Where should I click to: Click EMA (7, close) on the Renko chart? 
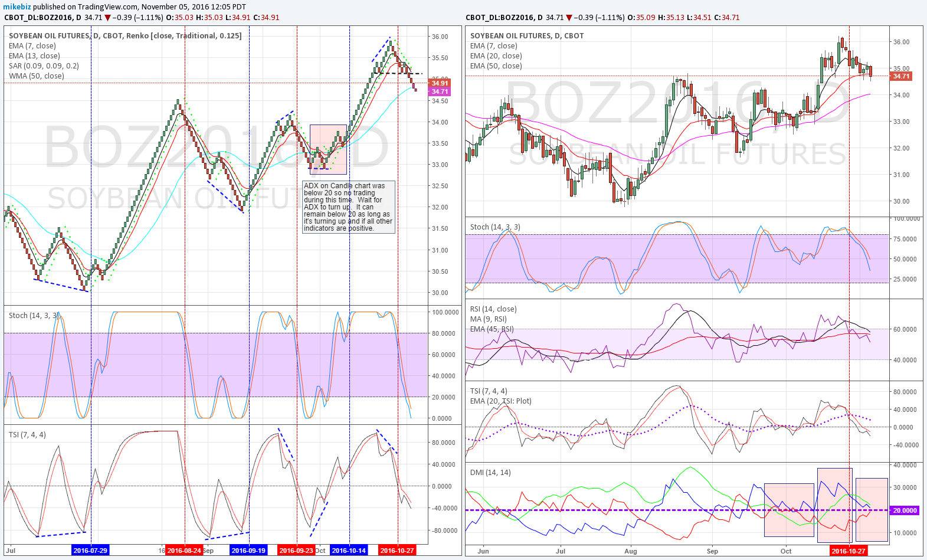[x=32, y=45]
